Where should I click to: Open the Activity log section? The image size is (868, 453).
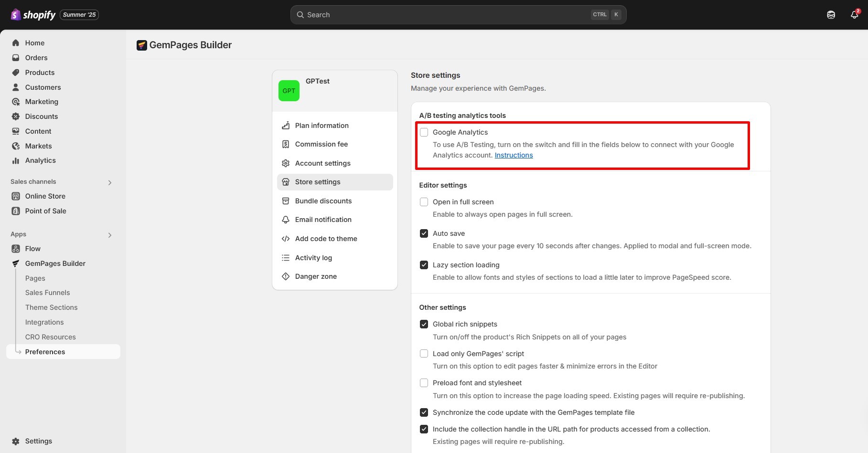[x=313, y=258]
